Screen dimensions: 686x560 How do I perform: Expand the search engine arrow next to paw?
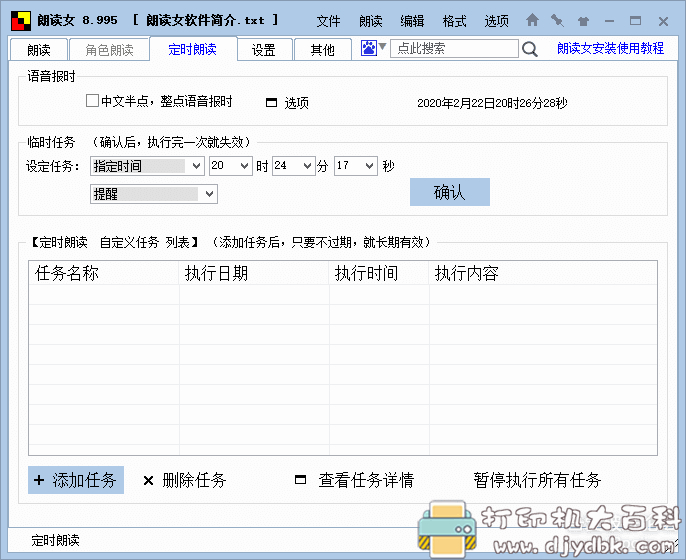click(382, 46)
